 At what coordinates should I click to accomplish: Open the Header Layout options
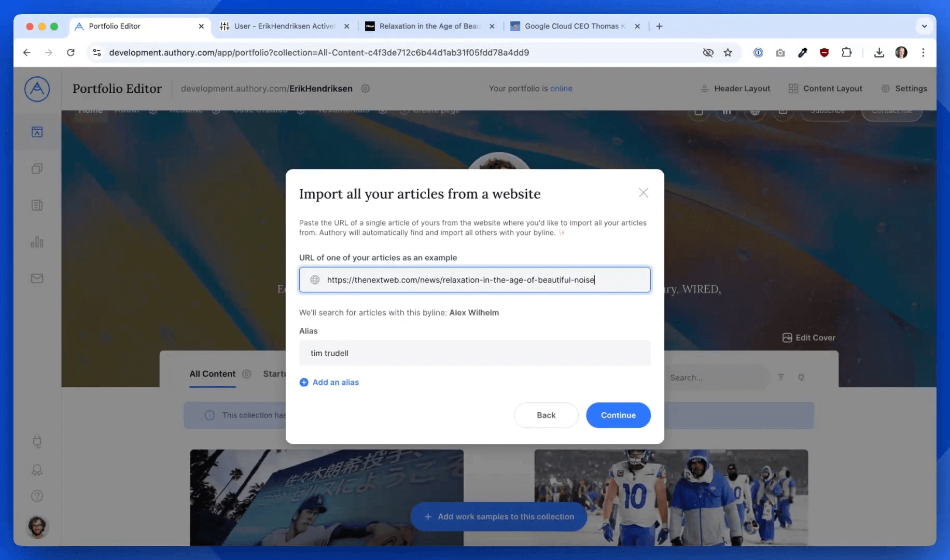click(x=735, y=89)
